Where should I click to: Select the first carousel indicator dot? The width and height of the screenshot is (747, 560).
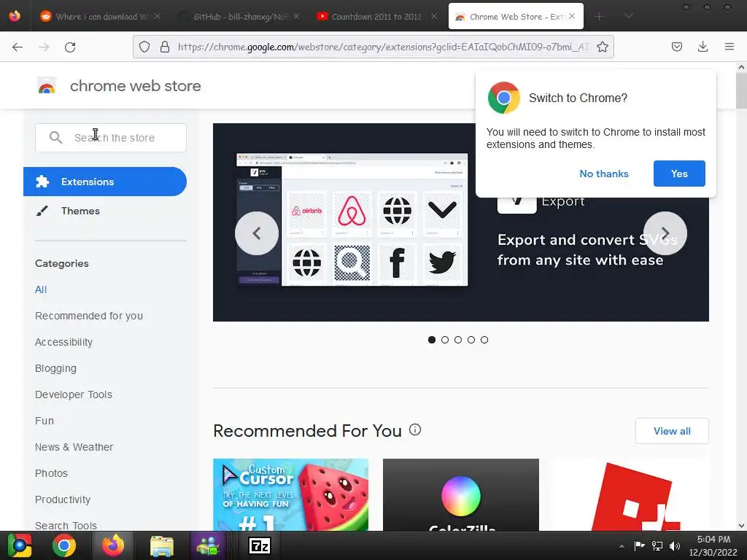point(432,340)
